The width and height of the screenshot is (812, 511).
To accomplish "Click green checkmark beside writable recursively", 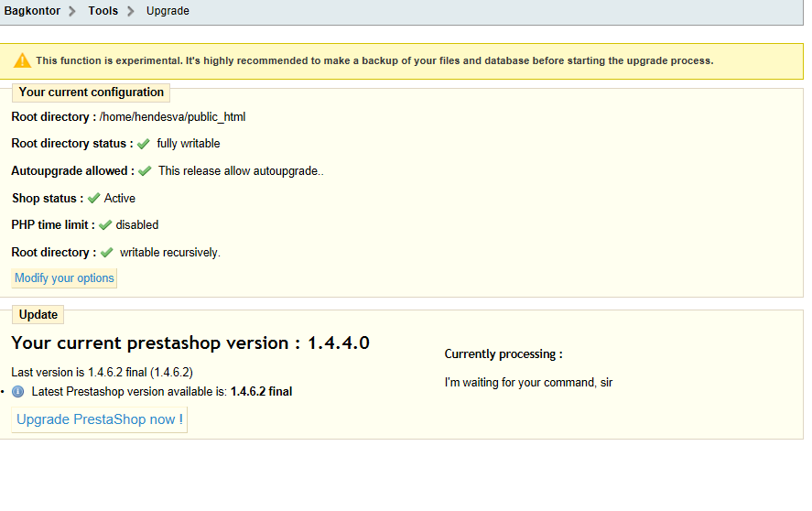I will (107, 253).
